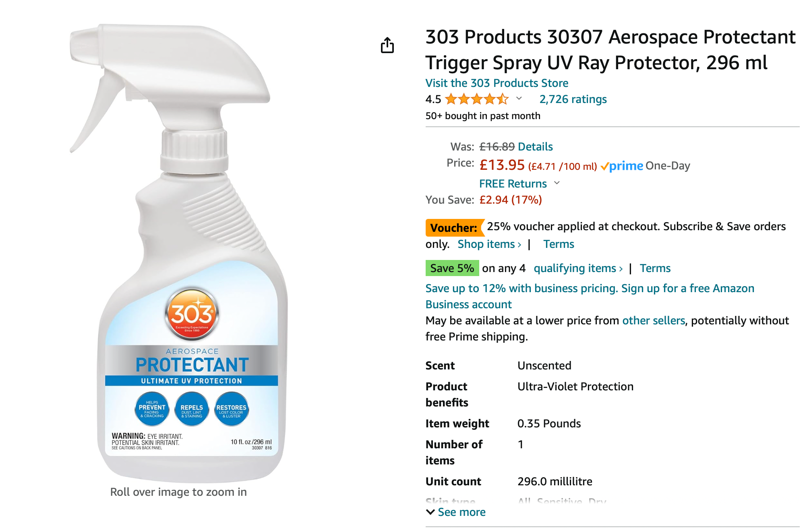The width and height of the screenshot is (807, 532).
Task: Click the product title text
Action: [610, 49]
